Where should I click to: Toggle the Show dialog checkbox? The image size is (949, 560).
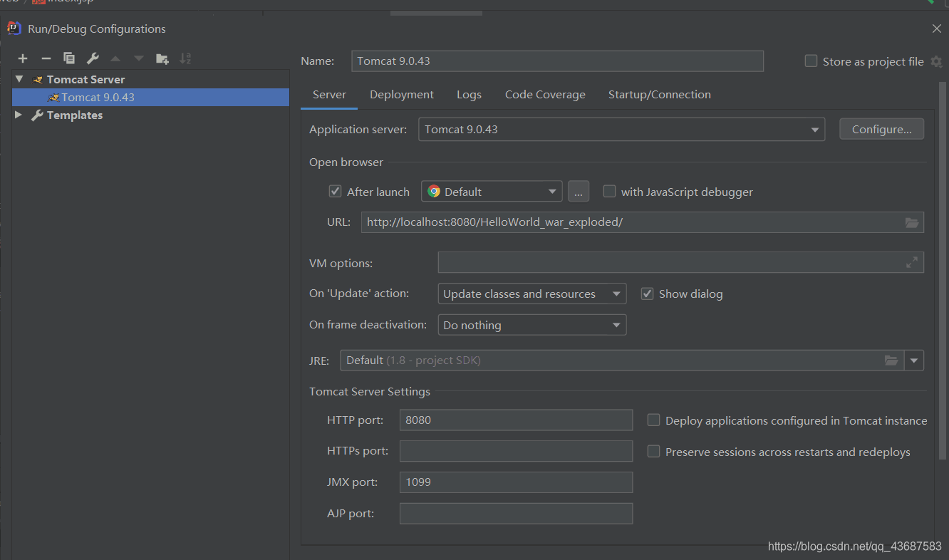tap(647, 294)
